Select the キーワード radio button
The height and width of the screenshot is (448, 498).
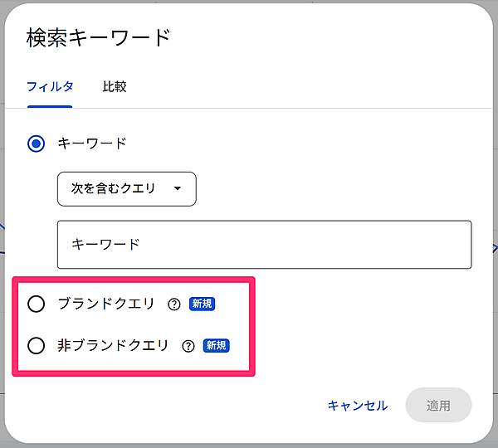click(37, 144)
